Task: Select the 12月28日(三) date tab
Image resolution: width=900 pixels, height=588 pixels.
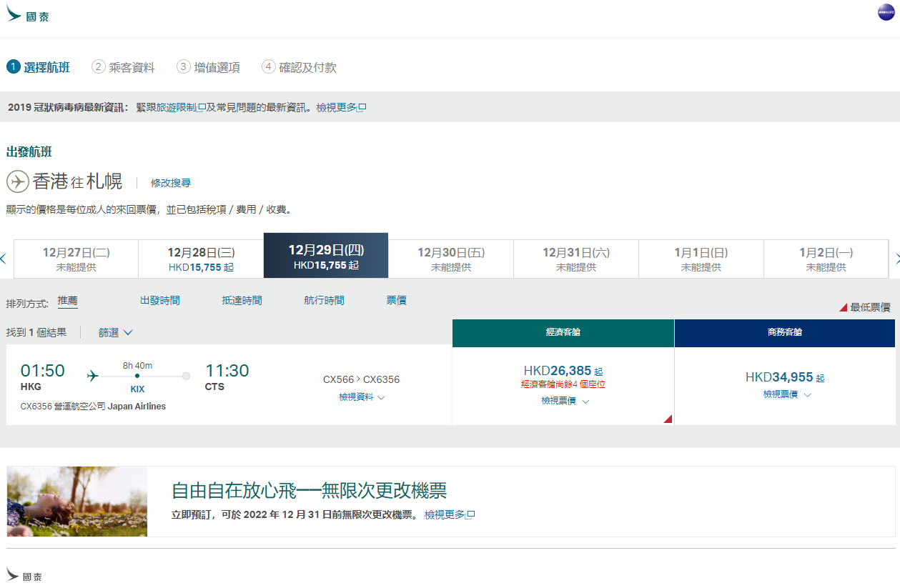Action: 201,259
